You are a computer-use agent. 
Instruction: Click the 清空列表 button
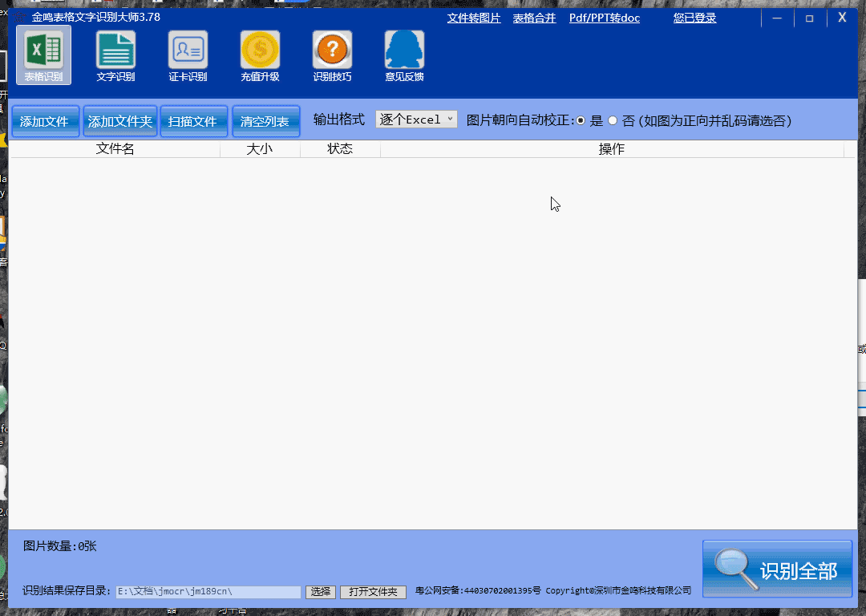tap(265, 121)
